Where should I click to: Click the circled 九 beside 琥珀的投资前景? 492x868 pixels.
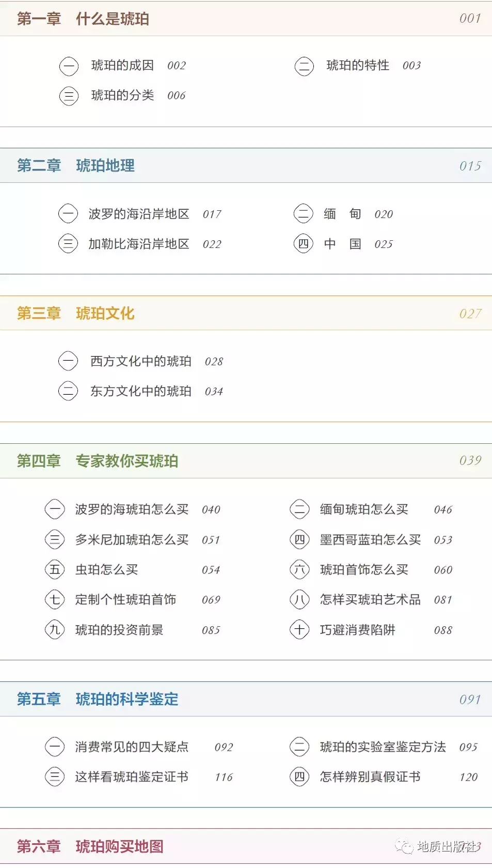coord(55,629)
